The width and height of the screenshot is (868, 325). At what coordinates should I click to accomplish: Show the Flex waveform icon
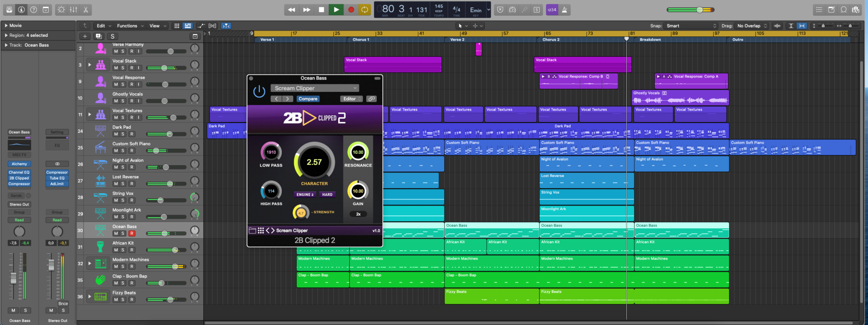(x=212, y=26)
